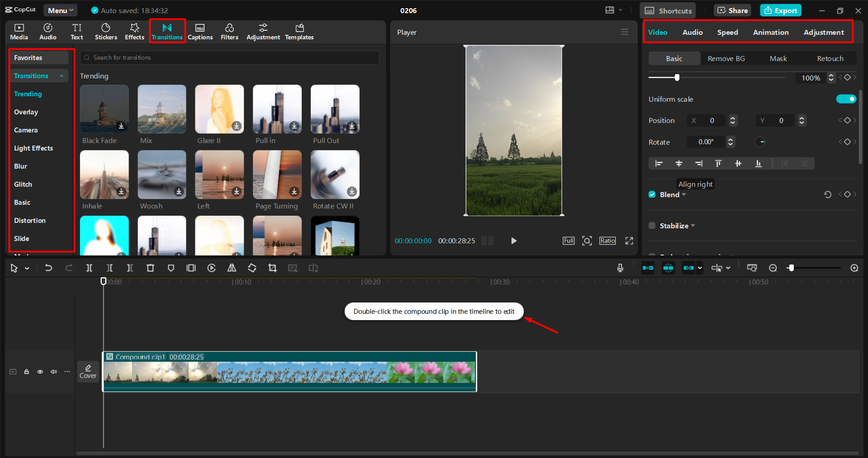
Task: Select the Black Fade transition thumbnail
Action: [x=104, y=109]
